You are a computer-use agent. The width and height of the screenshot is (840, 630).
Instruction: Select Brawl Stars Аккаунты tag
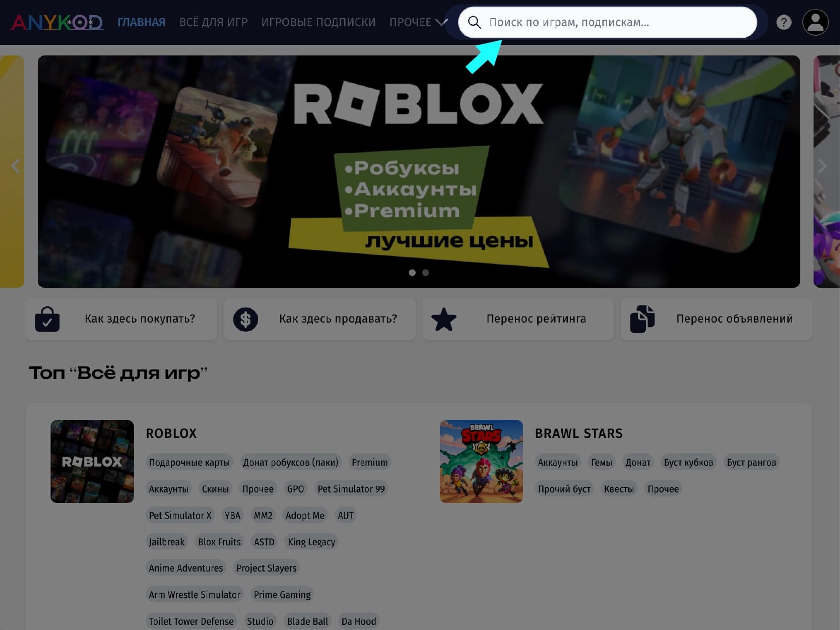point(558,462)
